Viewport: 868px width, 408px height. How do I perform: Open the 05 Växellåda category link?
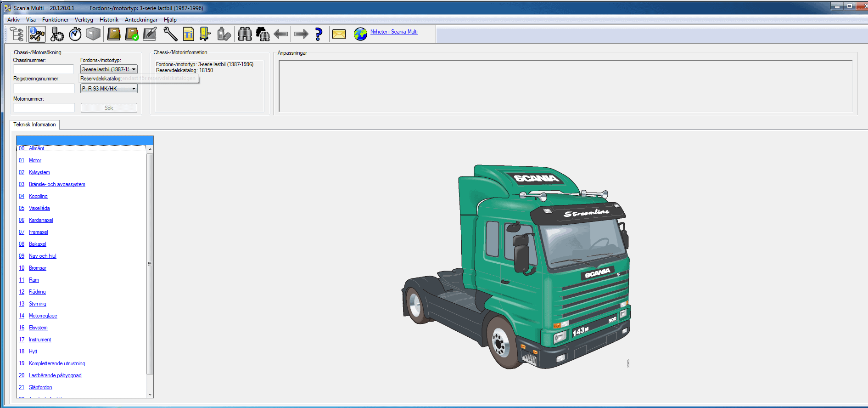[39, 208]
